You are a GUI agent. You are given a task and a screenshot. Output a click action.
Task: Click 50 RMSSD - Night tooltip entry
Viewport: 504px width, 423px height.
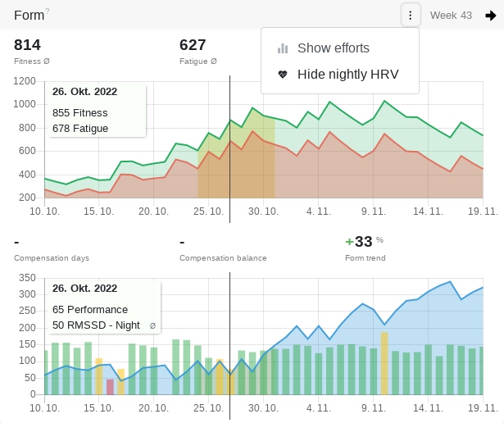(x=96, y=325)
